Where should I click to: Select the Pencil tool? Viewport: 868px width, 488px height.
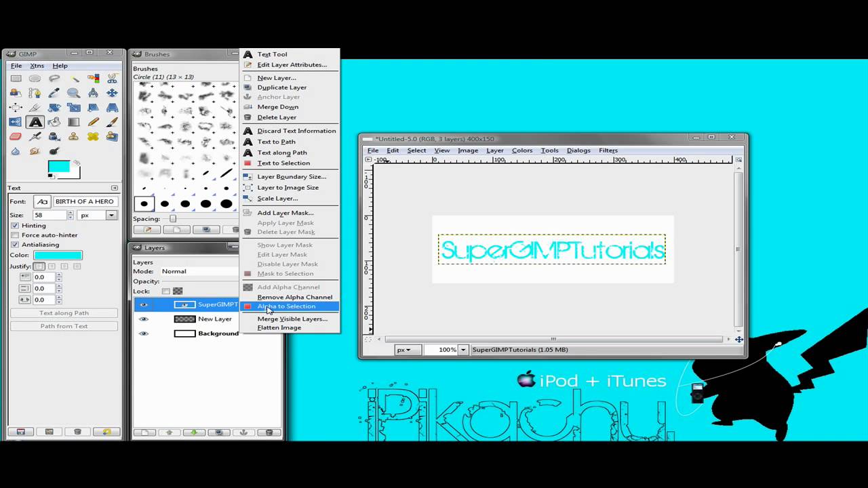93,122
